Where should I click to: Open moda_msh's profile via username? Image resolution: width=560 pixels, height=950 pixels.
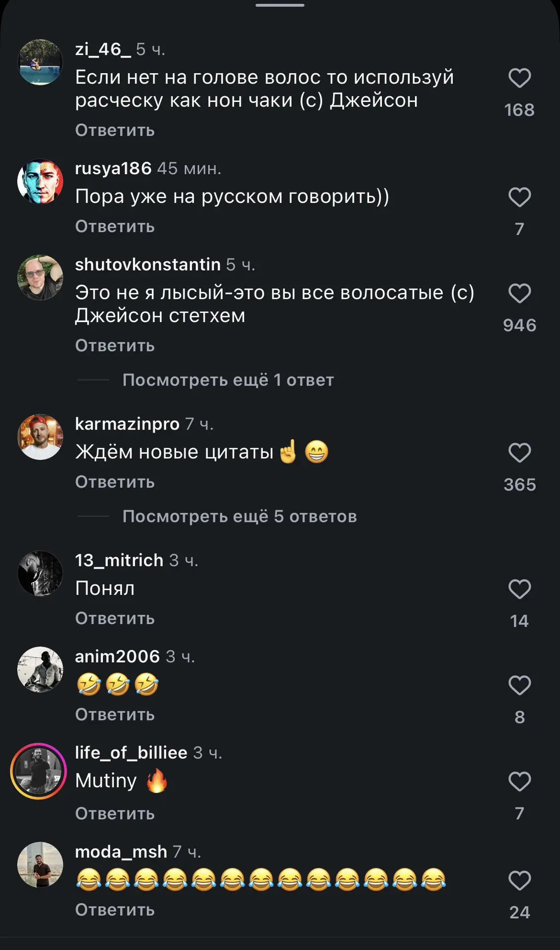pos(121,852)
